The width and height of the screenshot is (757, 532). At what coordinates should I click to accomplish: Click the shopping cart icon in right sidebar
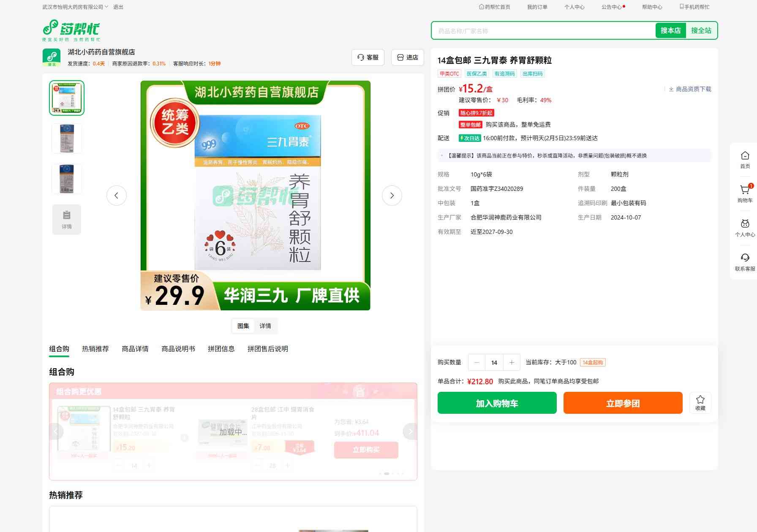pyautogui.click(x=745, y=190)
